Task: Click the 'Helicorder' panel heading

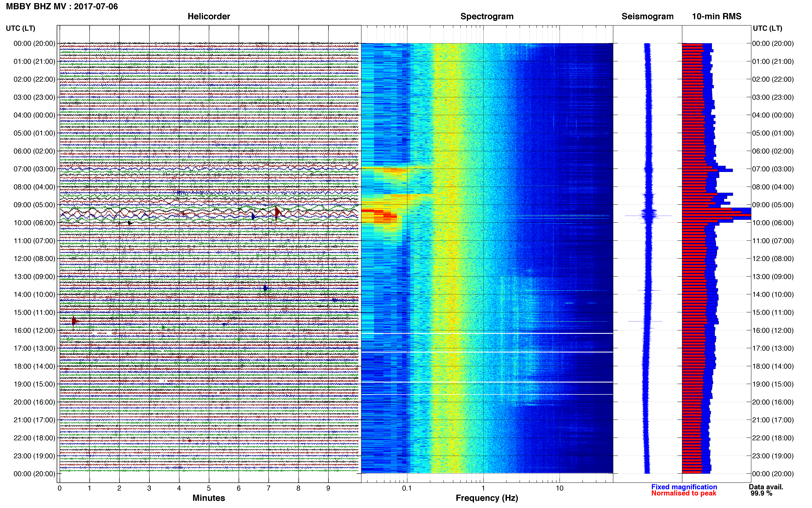Action: [x=209, y=16]
